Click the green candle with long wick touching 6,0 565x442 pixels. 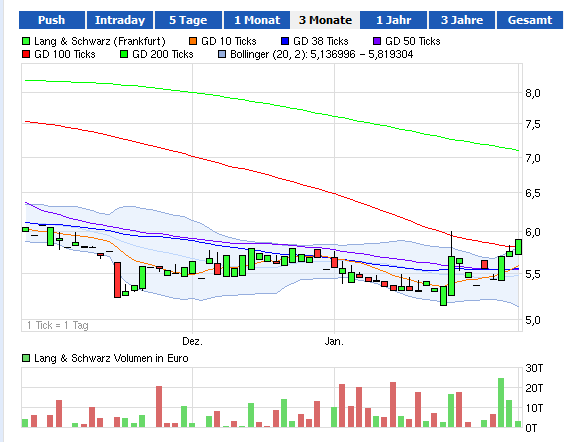451,276
